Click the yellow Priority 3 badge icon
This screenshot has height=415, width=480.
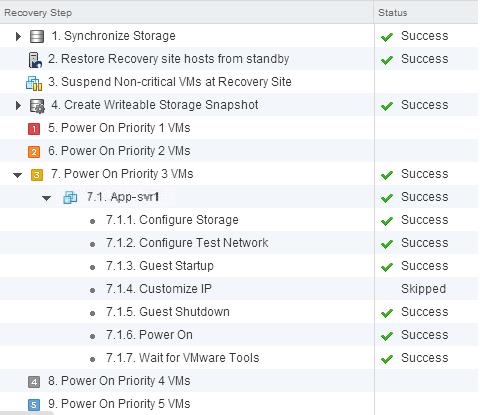pos(37,175)
